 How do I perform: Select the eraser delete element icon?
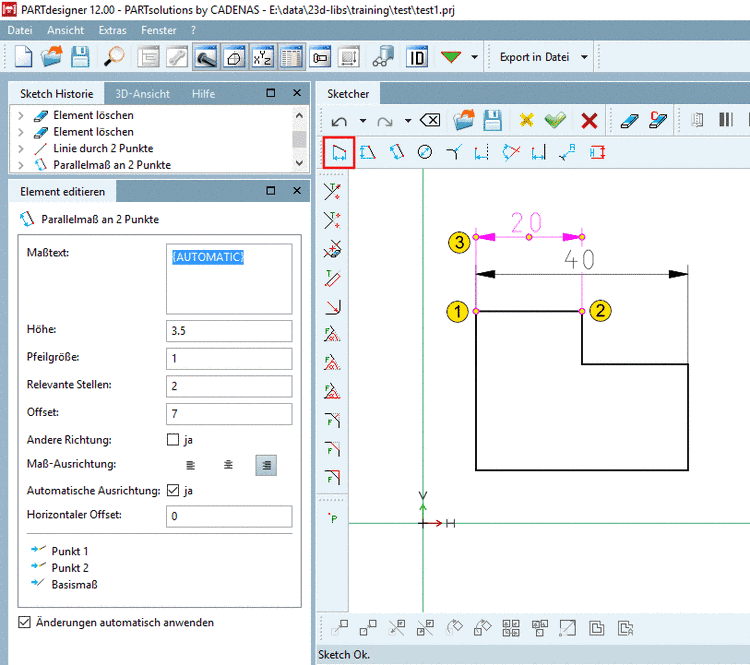[x=629, y=120]
